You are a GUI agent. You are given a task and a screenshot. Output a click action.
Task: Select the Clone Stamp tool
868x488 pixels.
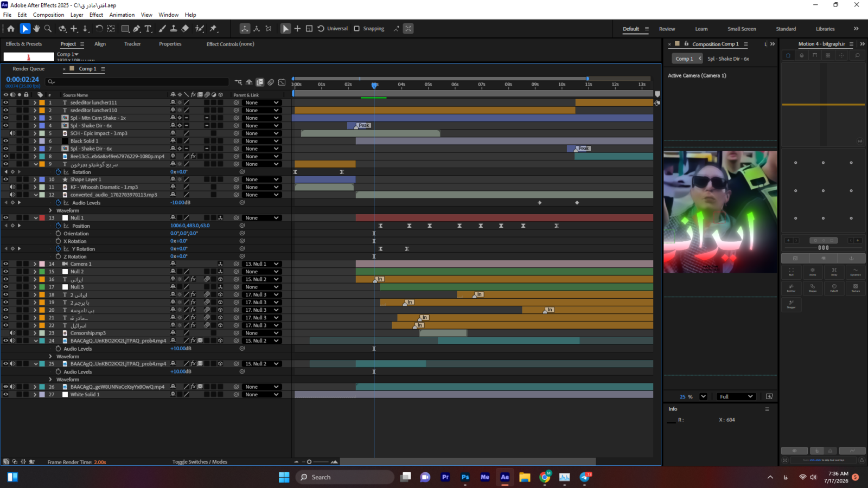174,29
